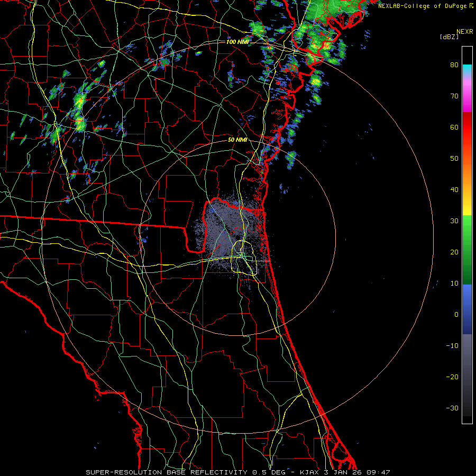This screenshot has width=476, height=476.
Task: Click the [dBZ] units label
Action: click(449, 36)
